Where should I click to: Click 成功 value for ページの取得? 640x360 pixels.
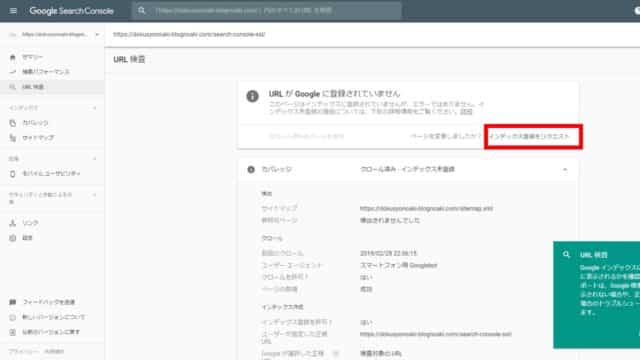coord(366,289)
